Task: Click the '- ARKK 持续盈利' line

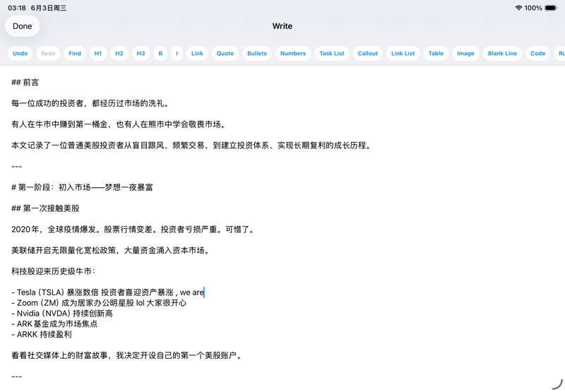Action: tap(42, 334)
